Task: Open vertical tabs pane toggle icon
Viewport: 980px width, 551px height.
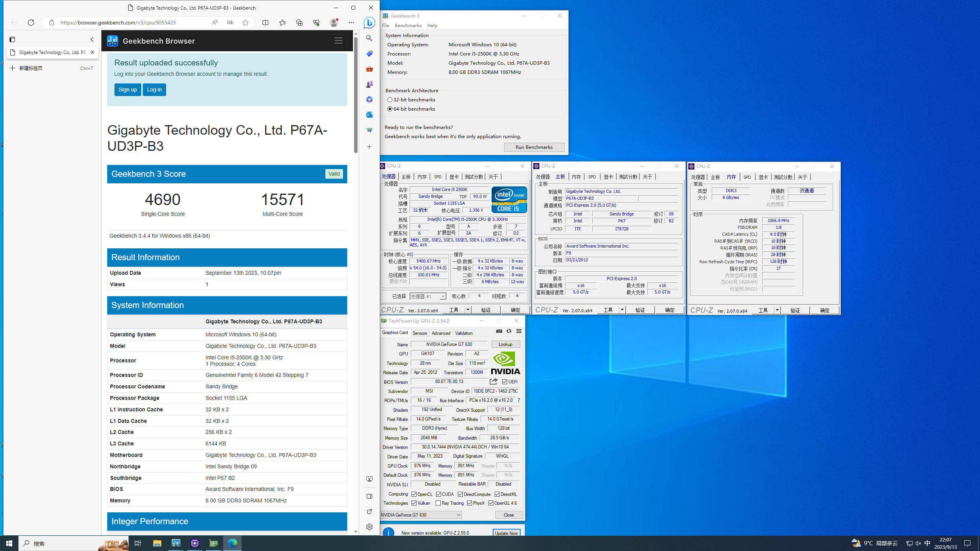Action: tap(12, 39)
